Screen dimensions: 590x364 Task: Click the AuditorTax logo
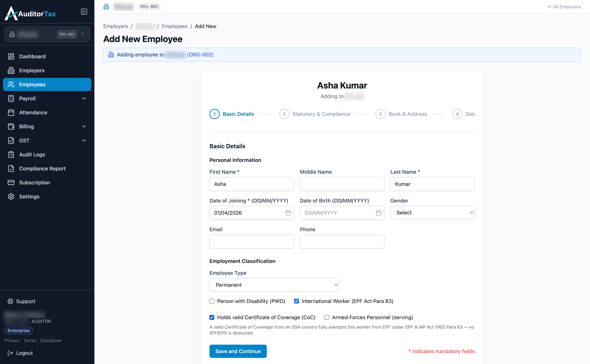click(x=30, y=13)
